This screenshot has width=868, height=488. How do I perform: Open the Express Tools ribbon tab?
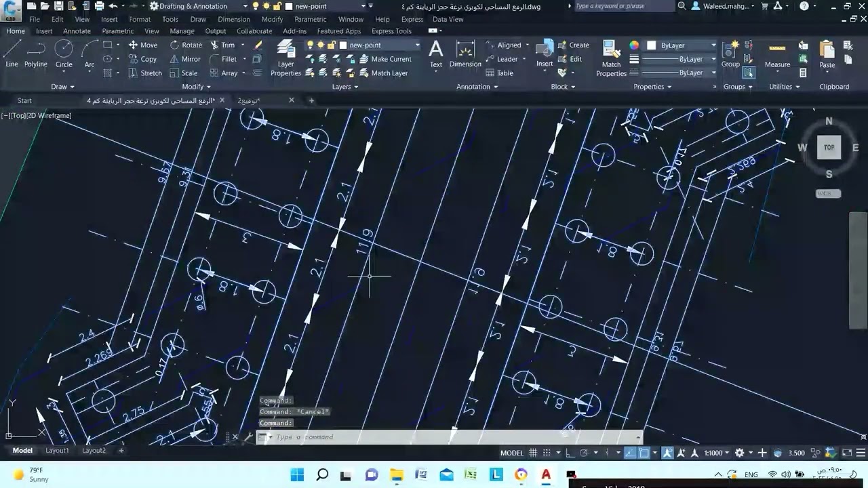(391, 31)
